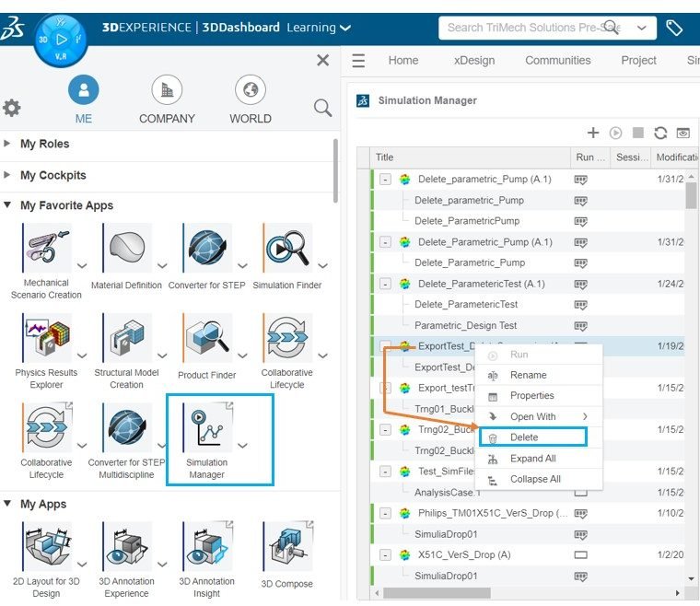This screenshot has width=700, height=606.
Task: Collapse the My Apps section
Action: click(7, 504)
